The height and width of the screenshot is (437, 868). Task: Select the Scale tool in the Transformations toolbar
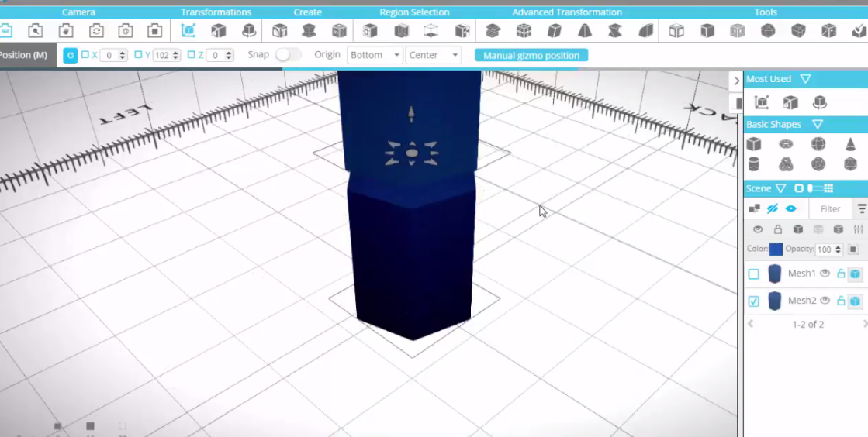coord(219,30)
